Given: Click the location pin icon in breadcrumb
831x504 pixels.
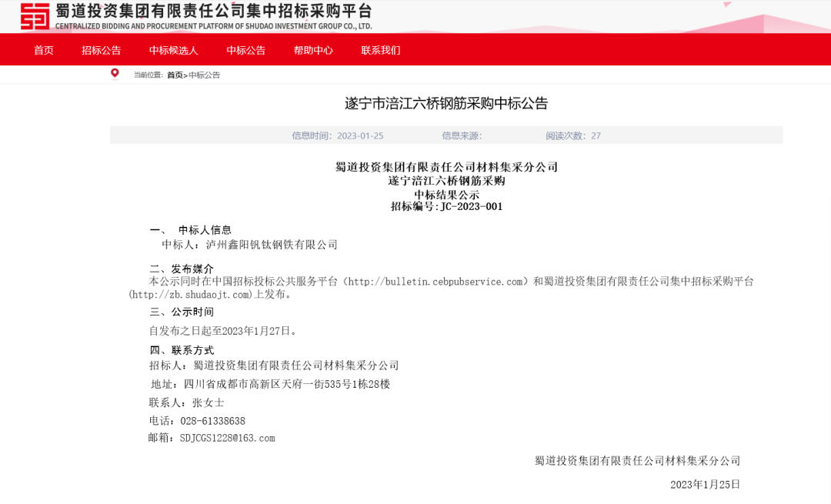Looking at the screenshot, I should (x=115, y=73).
